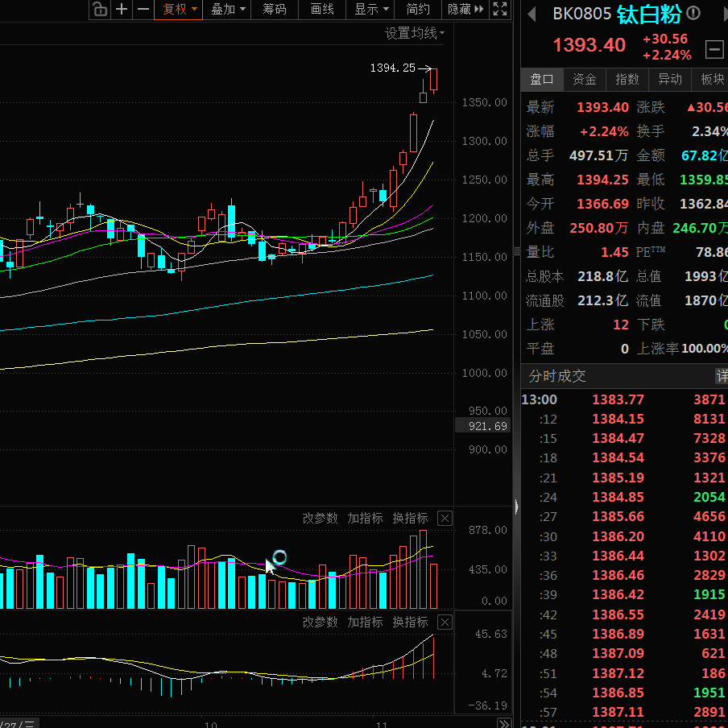This screenshot has height=728, width=728.
Task: Click 加指标 in volume panel
Action: point(365,518)
